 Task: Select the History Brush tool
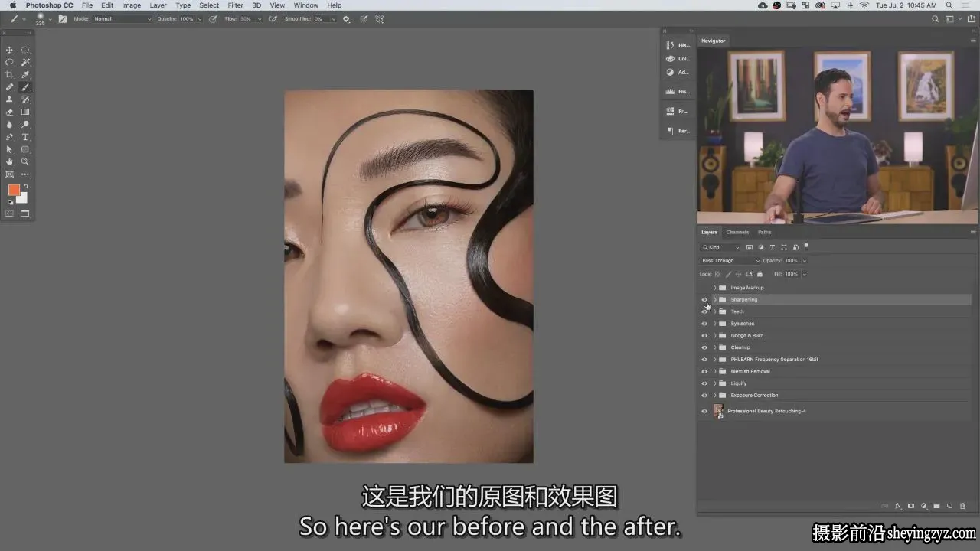25,99
